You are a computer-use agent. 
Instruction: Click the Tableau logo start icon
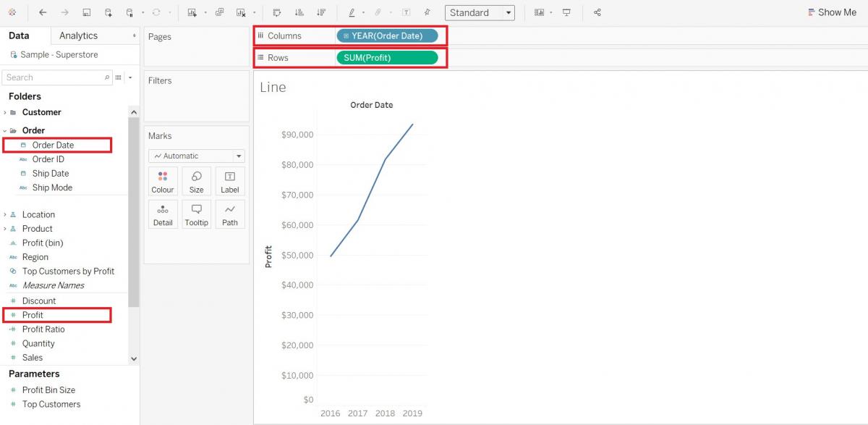[x=12, y=12]
